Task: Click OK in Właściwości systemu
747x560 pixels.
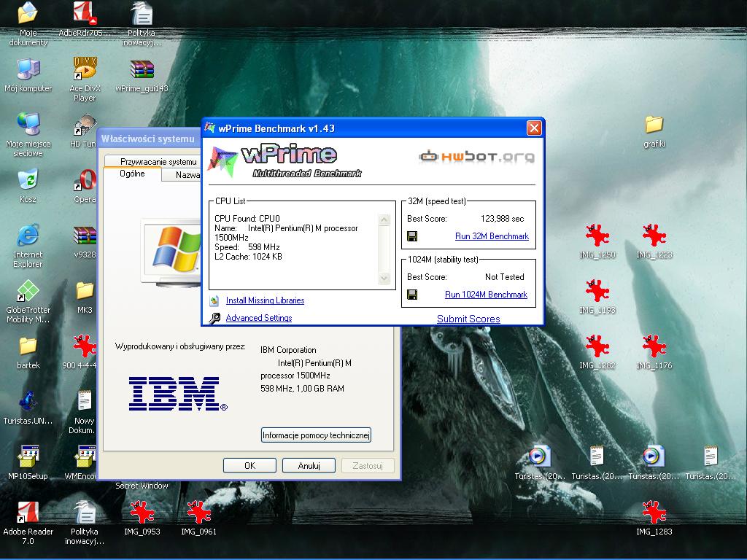Action: coord(249,466)
